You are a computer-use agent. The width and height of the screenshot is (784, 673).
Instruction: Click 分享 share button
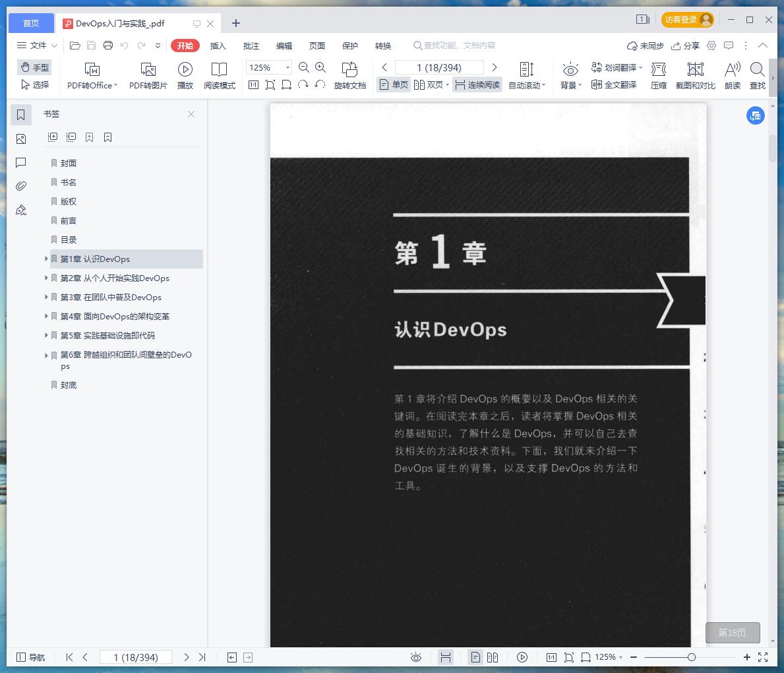tap(686, 46)
